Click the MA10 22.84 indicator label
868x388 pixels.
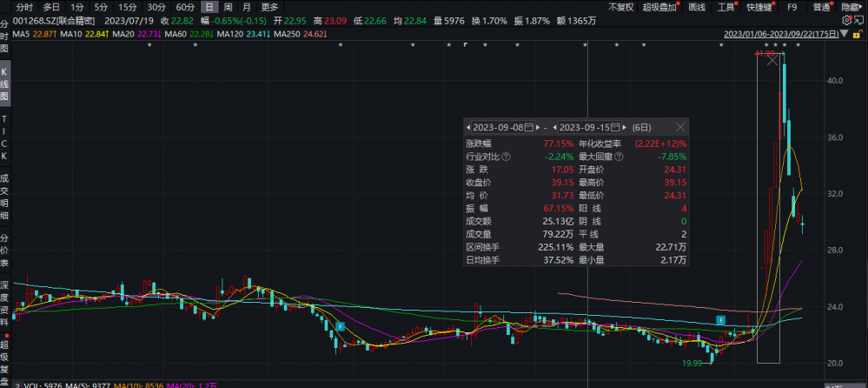(x=84, y=35)
